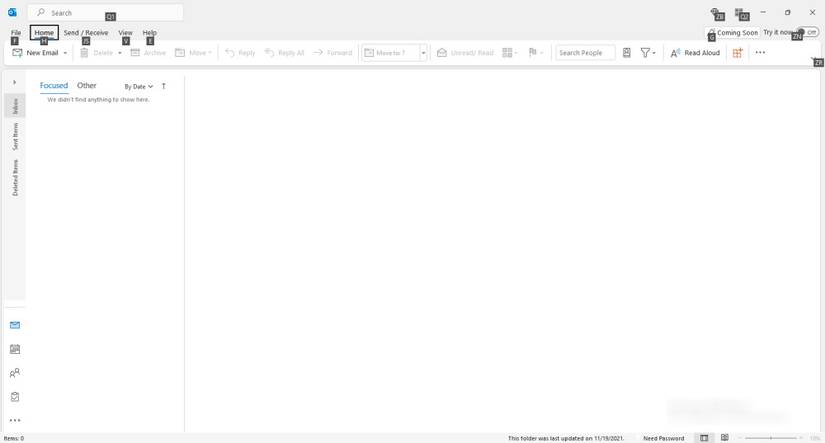Open the View ribbon tab
The image size is (825, 443).
[125, 33]
